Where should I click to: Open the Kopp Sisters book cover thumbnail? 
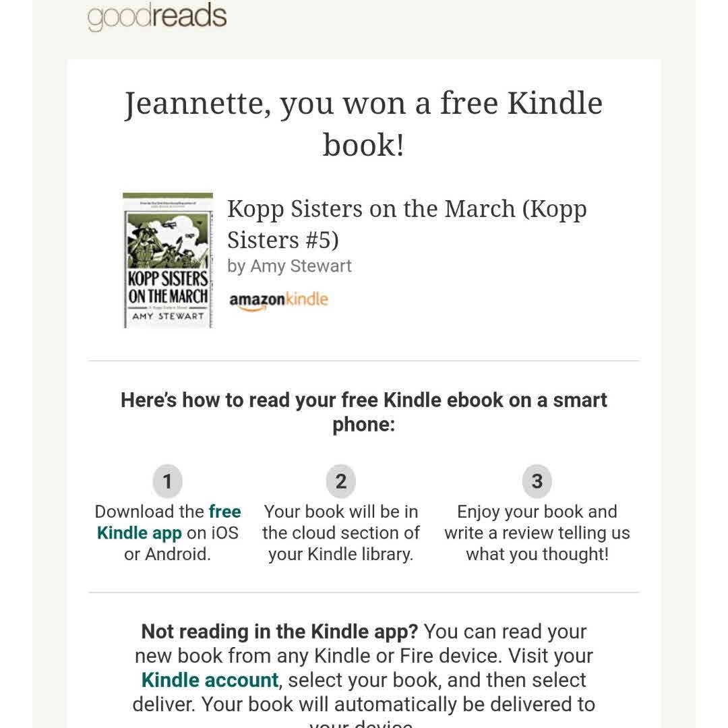pos(168,261)
